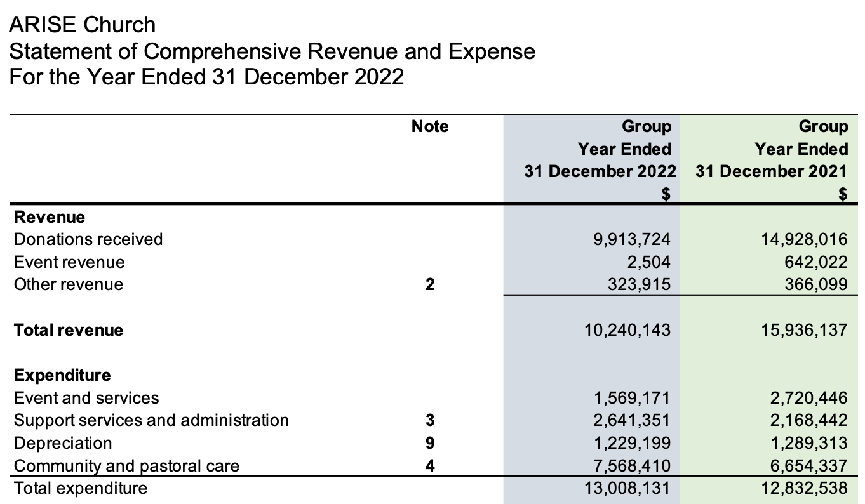Click depreciation value 1,229,199
Screen dimensions: 865x504
pyautogui.click(x=631, y=443)
